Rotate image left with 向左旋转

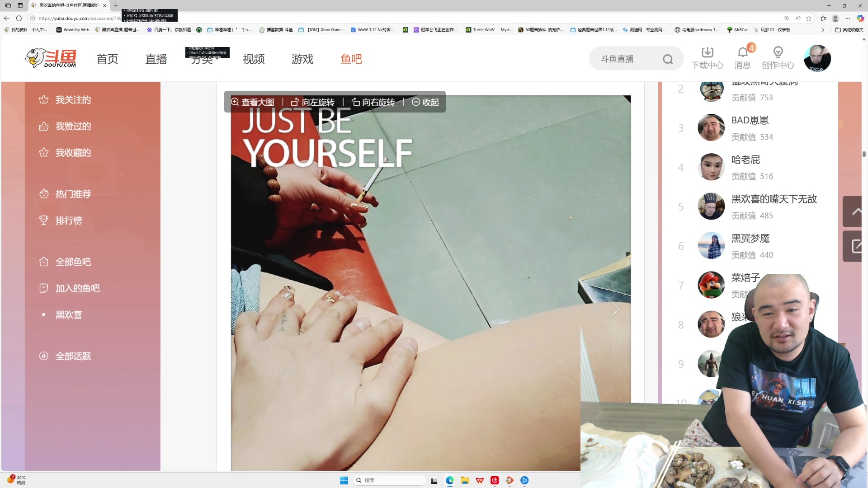(x=313, y=102)
